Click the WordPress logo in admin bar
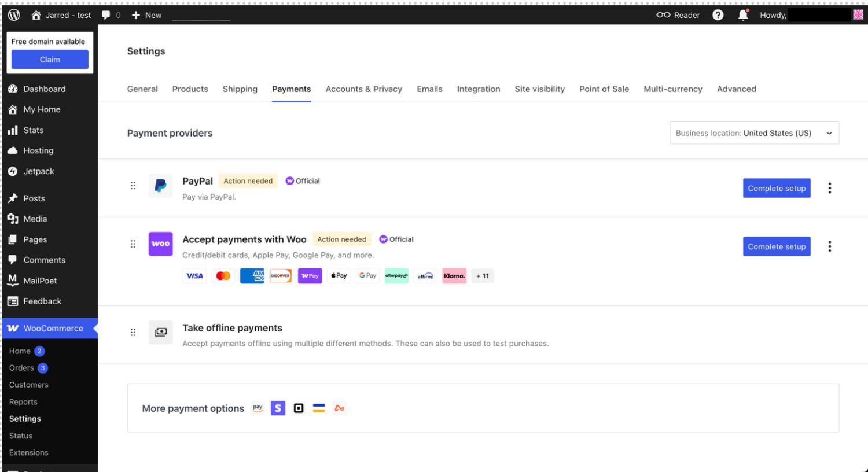This screenshot has height=472, width=868. click(x=14, y=15)
